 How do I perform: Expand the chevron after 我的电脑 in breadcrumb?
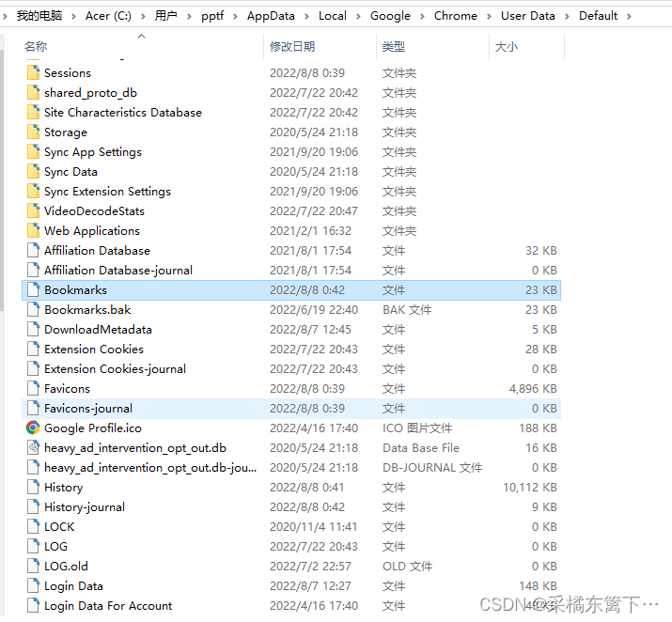[73, 16]
